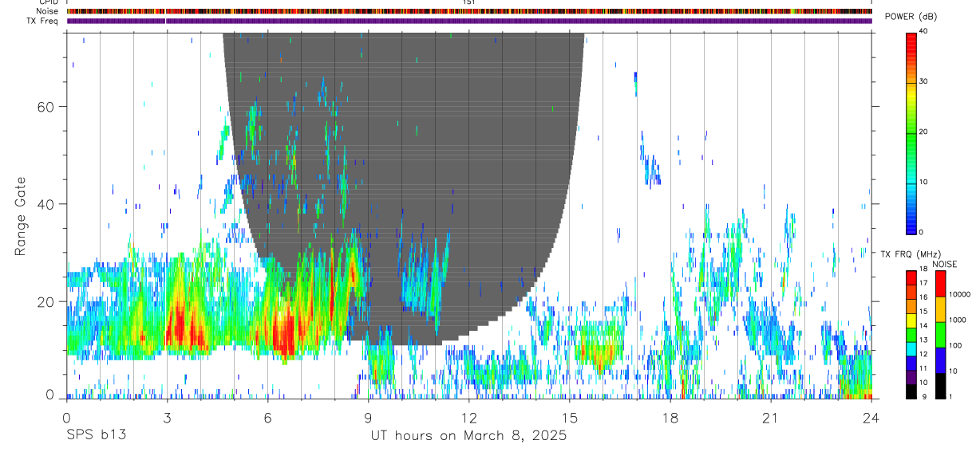Click the '30' tick on the POWER scale
The width and height of the screenshot is (980, 452).
pos(923,82)
